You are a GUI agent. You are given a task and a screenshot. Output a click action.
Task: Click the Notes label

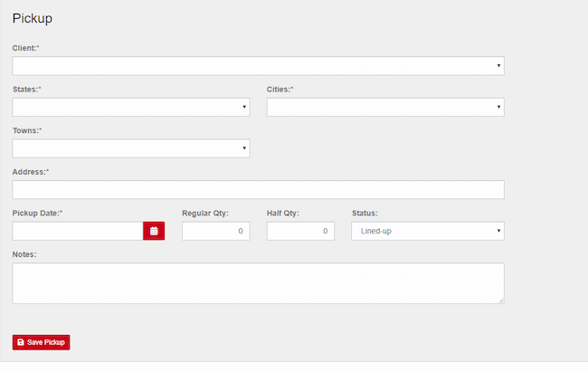point(24,254)
